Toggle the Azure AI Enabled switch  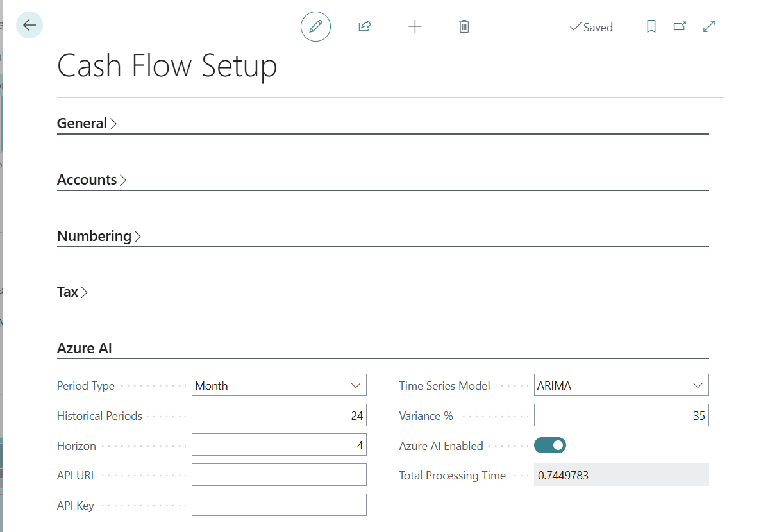549,445
